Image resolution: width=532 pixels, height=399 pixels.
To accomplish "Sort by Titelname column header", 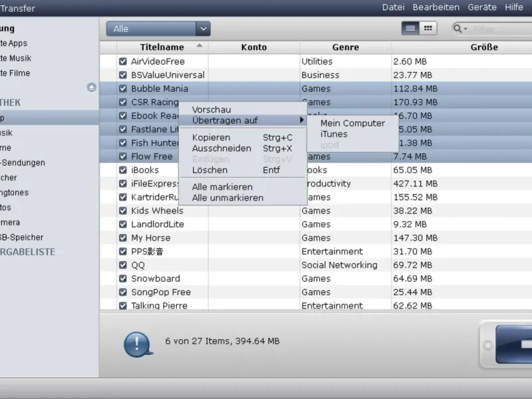I will tap(162, 47).
